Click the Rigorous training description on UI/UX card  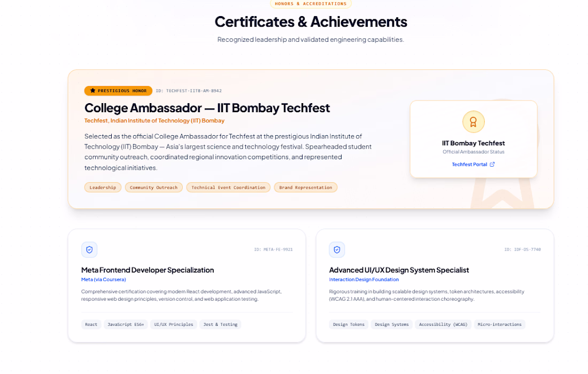[427, 295]
